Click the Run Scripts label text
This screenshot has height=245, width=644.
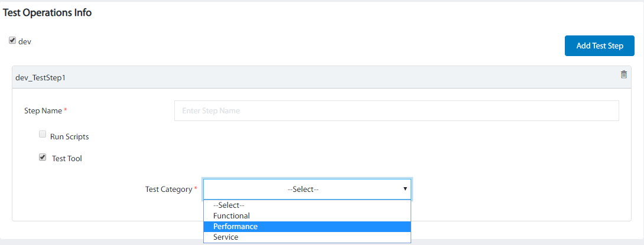70,136
